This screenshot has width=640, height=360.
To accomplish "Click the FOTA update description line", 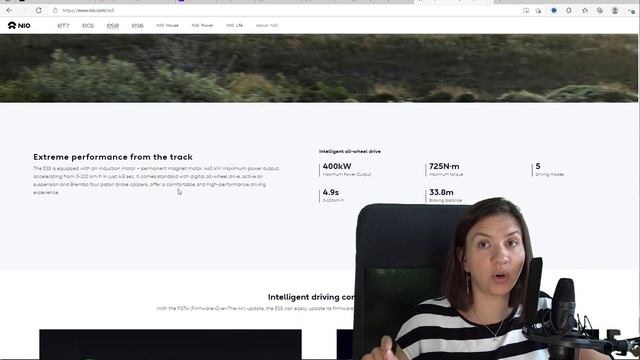I will click(x=255, y=309).
